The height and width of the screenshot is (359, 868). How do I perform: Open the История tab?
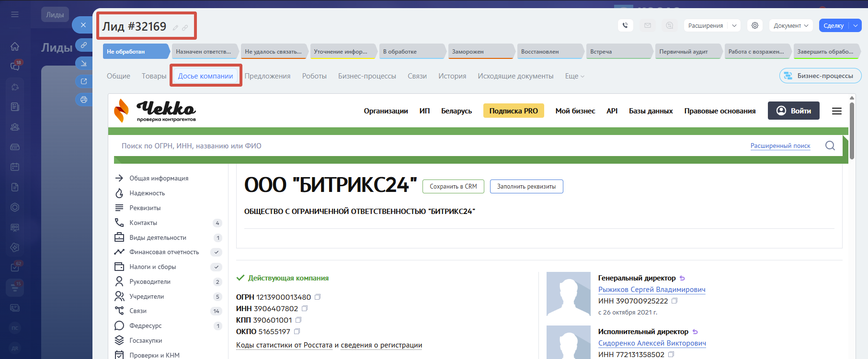452,76
